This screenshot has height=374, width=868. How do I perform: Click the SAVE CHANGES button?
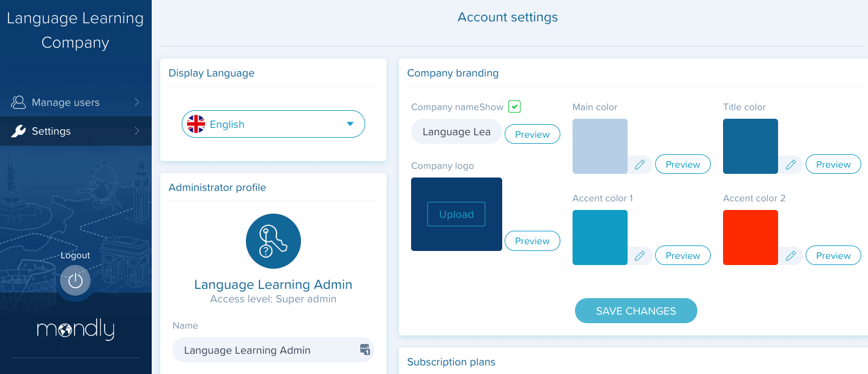click(636, 311)
